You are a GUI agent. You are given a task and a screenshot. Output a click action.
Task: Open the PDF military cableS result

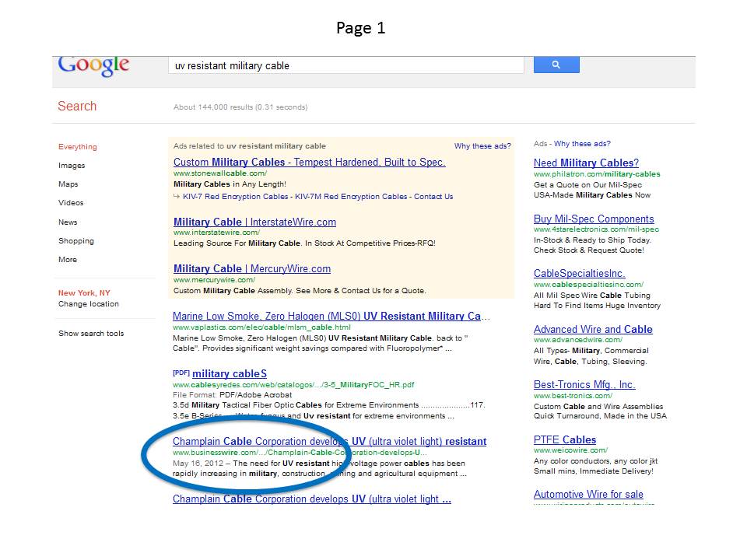(x=229, y=374)
